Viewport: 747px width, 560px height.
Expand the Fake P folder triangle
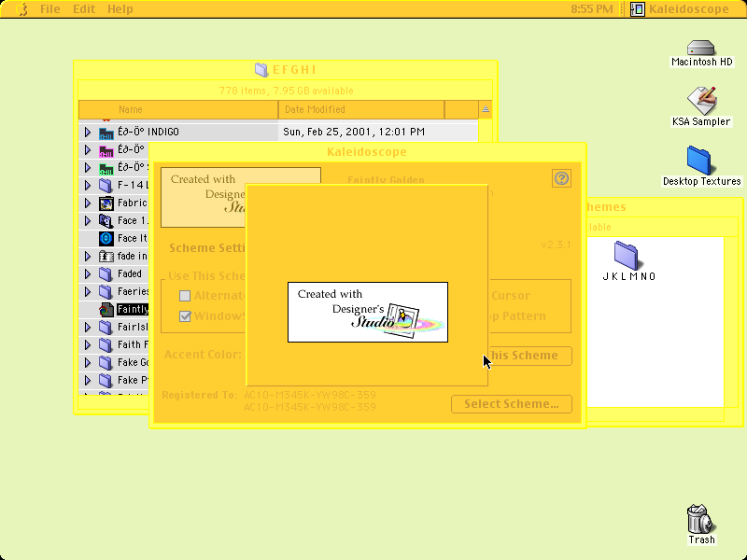[87, 380]
